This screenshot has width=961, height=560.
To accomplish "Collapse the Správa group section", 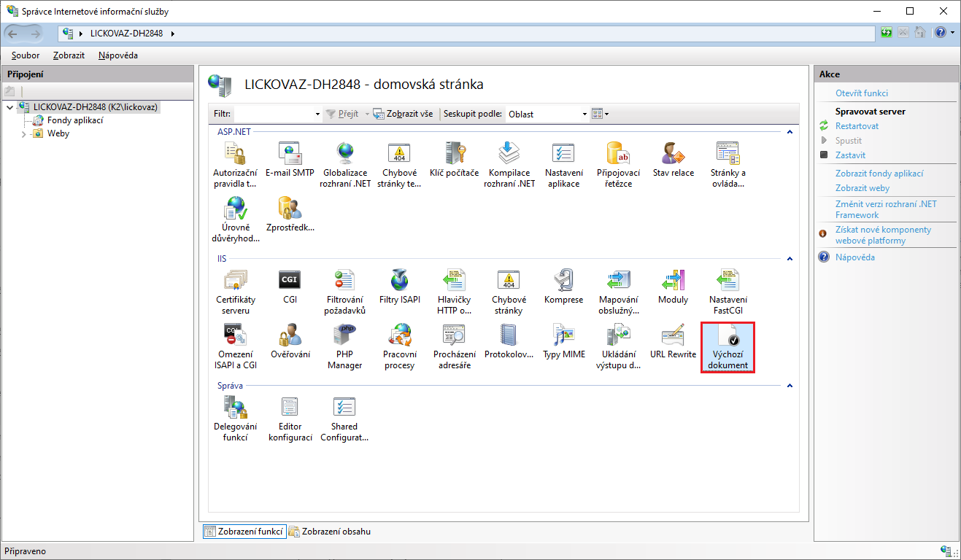I will pyautogui.click(x=789, y=386).
